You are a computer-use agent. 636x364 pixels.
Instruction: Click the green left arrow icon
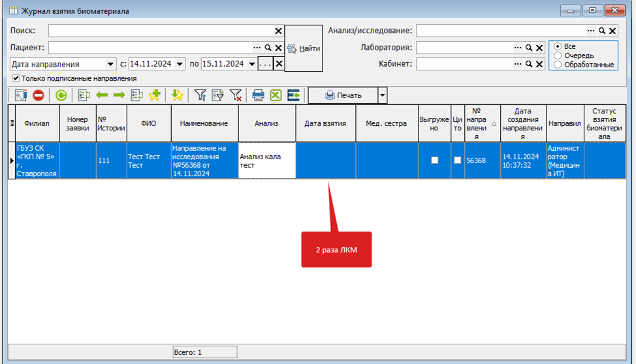coord(102,95)
